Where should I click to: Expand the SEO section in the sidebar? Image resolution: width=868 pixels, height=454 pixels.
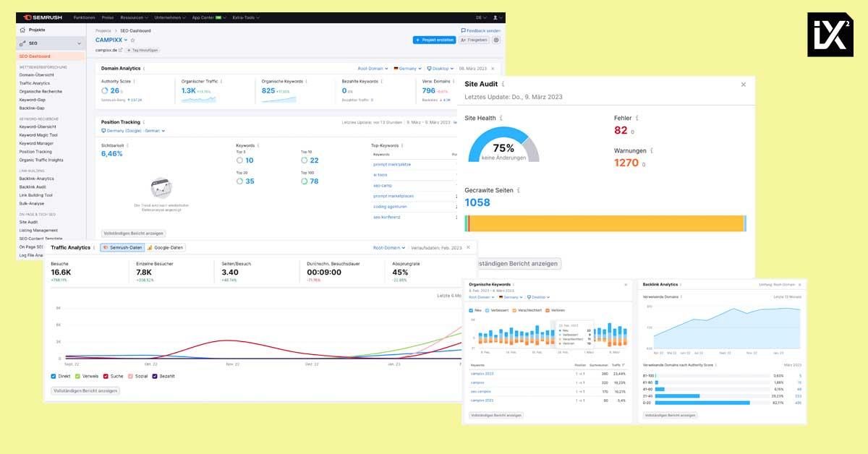pyautogui.click(x=79, y=43)
